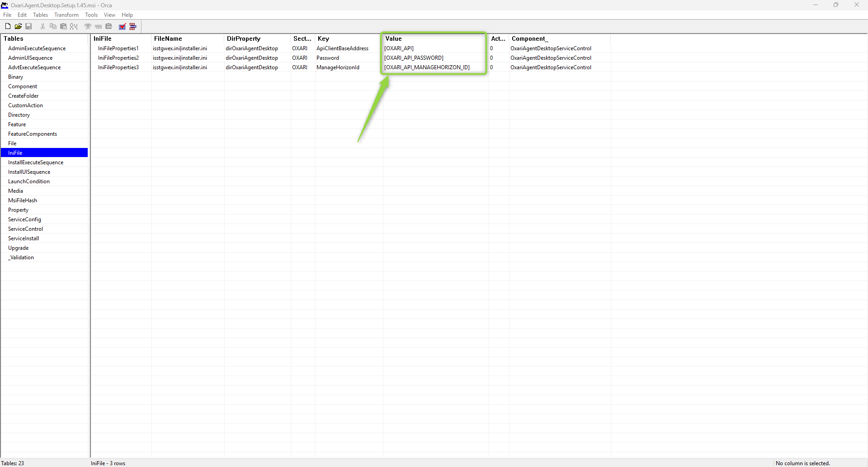The height and width of the screenshot is (467, 868).
Task: Select the FeatureComponents table
Action: pyautogui.click(x=44, y=134)
